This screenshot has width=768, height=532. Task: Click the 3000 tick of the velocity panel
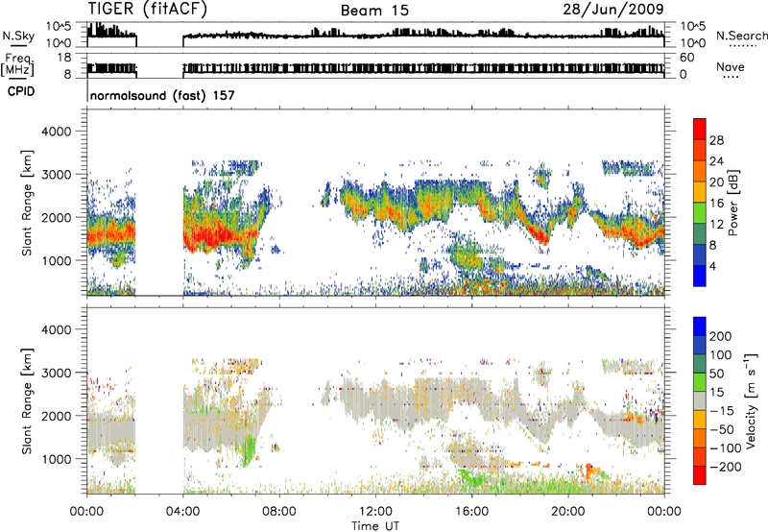56,373
